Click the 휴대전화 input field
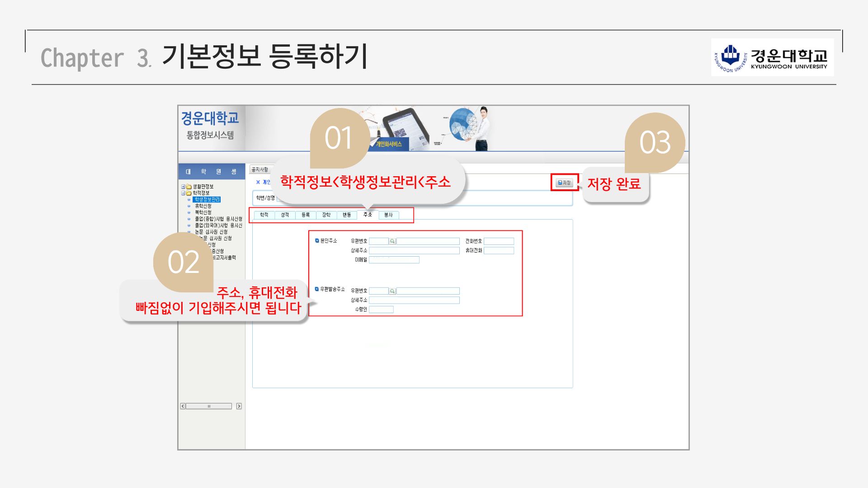The width and height of the screenshot is (868, 488). pyautogui.click(x=499, y=250)
